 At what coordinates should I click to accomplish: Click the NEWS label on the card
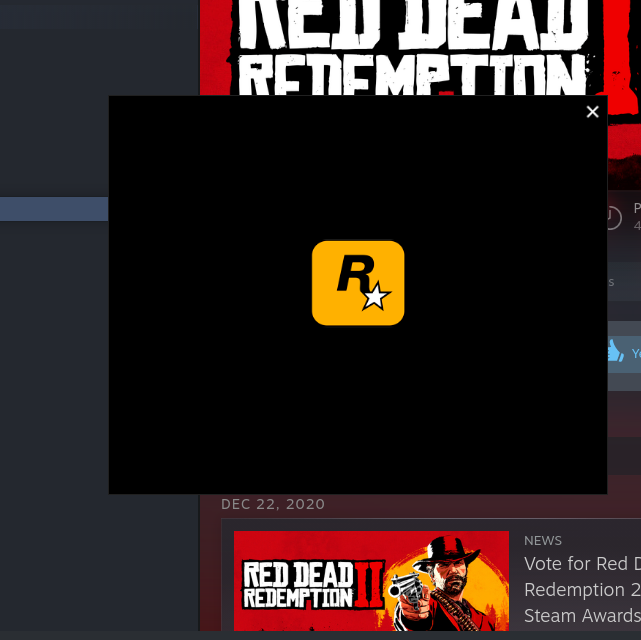[x=542, y=540]
